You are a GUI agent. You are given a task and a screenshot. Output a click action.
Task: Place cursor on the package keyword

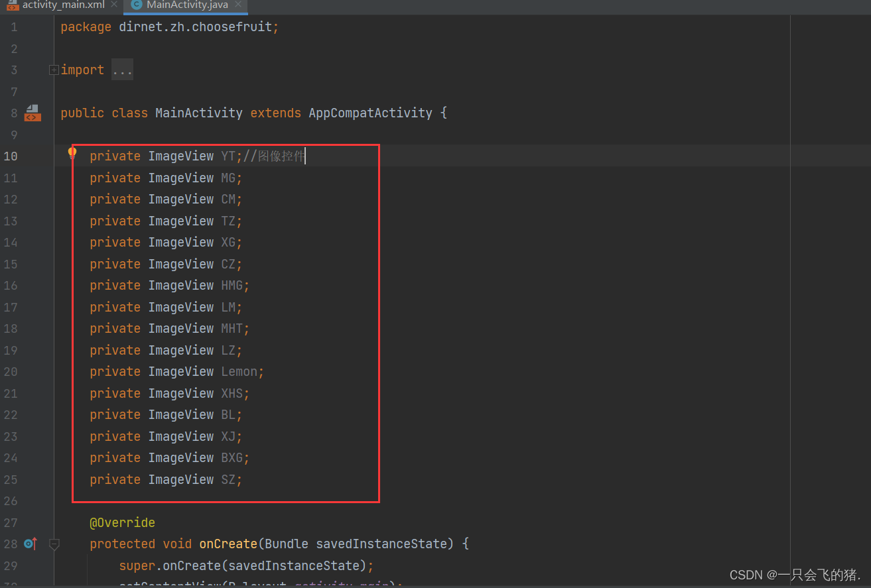(x=86, y=27)
